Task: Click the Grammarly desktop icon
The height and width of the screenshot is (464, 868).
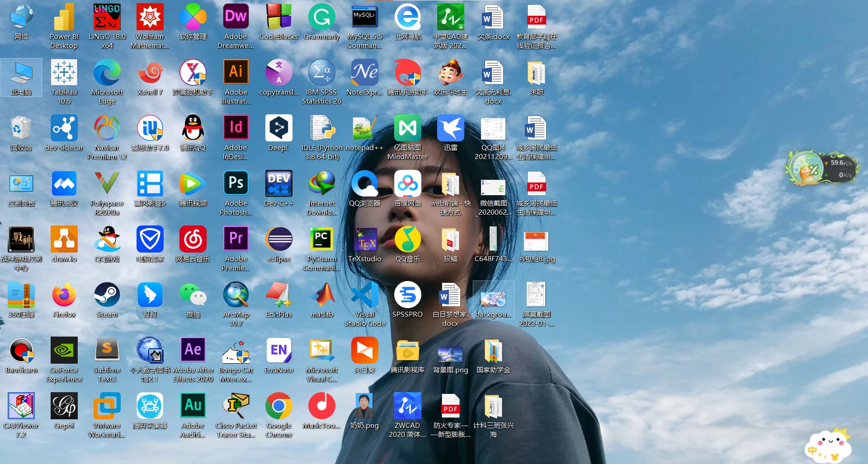Action: (321, 17)
